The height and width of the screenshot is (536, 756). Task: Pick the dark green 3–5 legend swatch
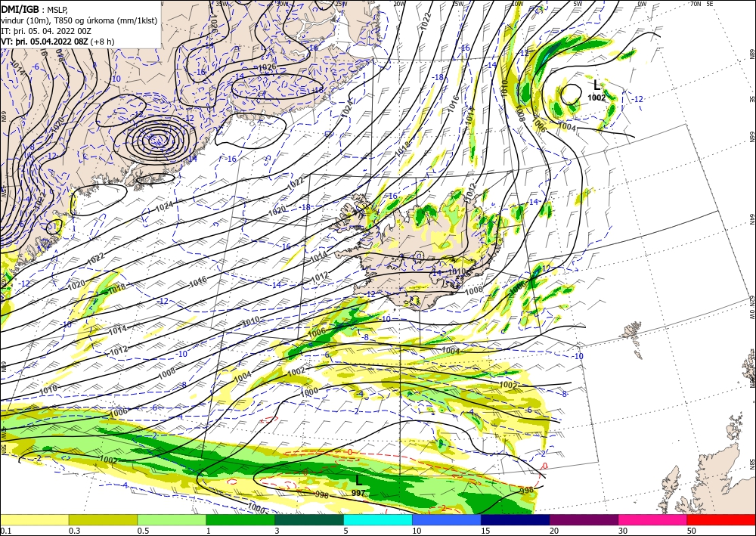[309, 519]
